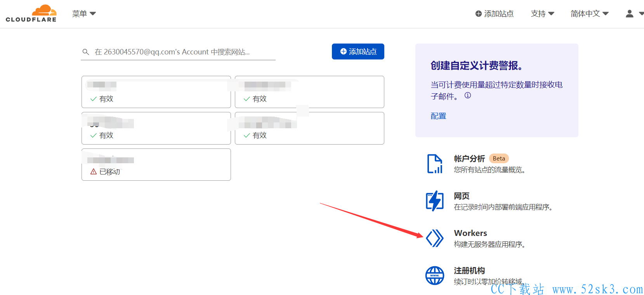Open the user account menu
The width and height of the screenshot is (644, 295).
click(634, 14)
